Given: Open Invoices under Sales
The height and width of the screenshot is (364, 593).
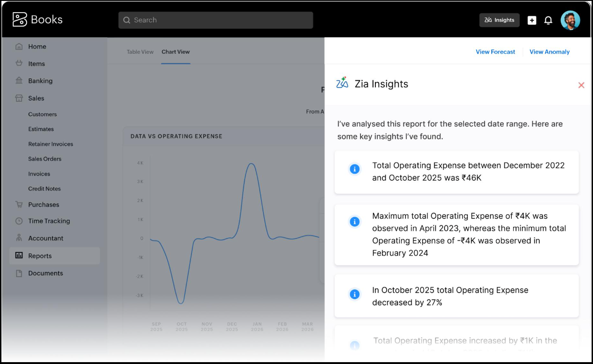Looking at the screenshot, I should point(39,174).
